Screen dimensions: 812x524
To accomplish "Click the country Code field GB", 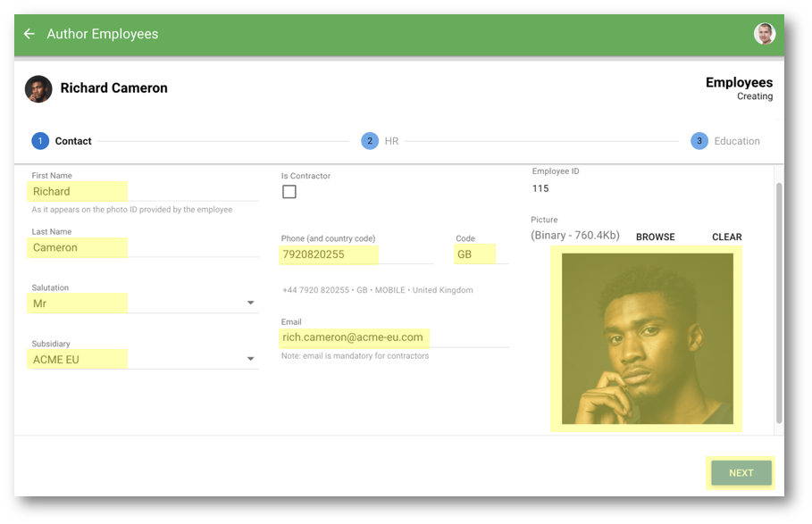I will pos(481,254).
